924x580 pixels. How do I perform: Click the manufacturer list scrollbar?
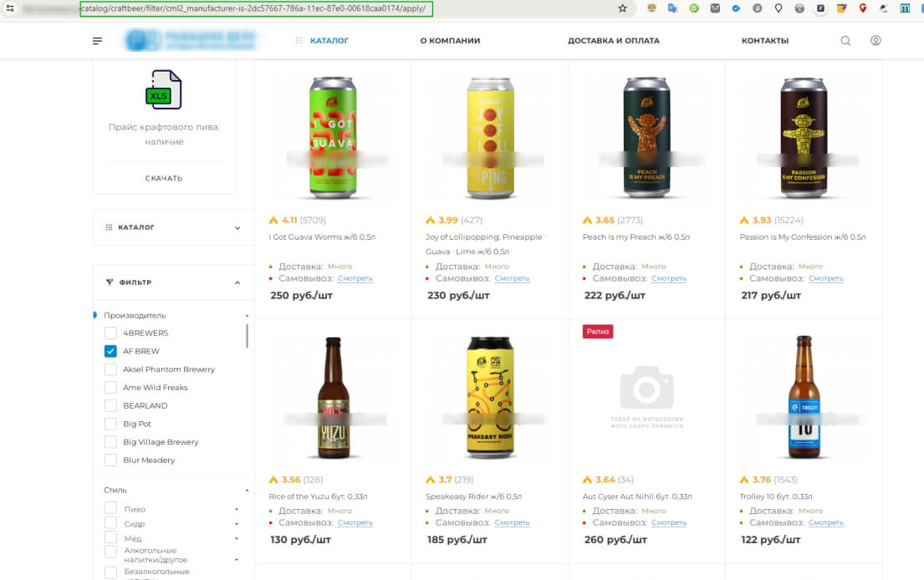click(247, 336)
